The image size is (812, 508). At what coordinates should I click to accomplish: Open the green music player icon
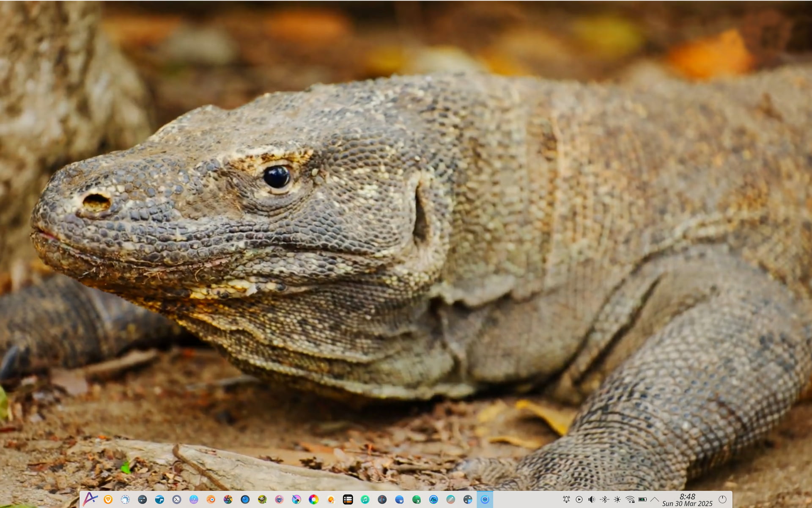365,500
